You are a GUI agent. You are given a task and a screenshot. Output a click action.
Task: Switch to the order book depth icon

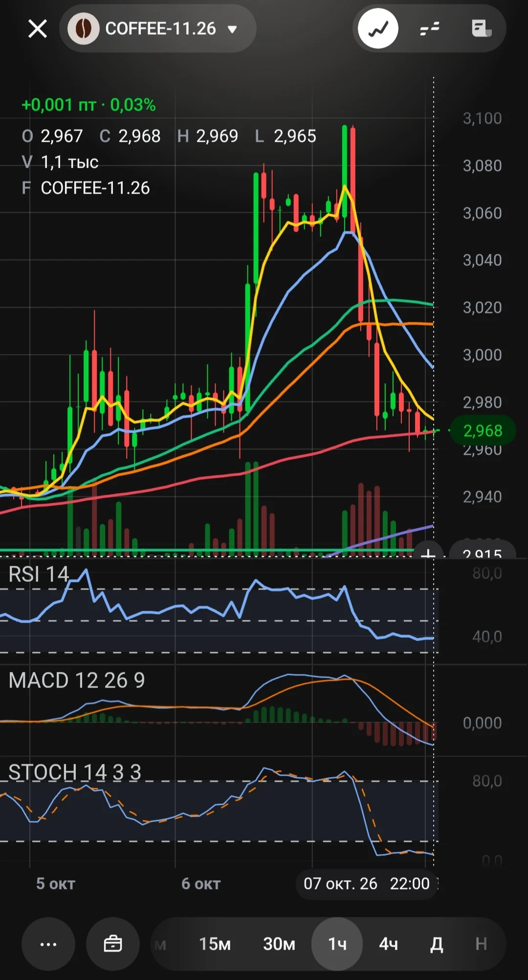tap(430, 29)
